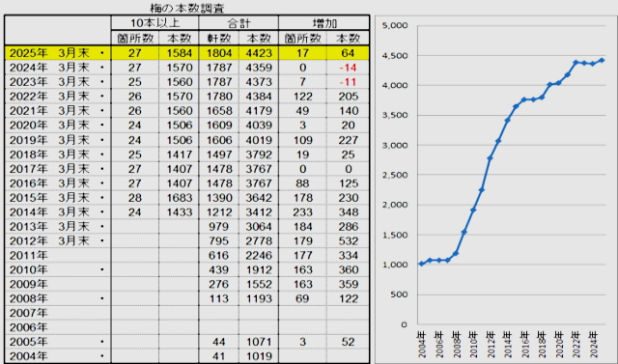Click the 4423 total count cell
This screenshot has height=364, width=618.
(x=259, y=53)
